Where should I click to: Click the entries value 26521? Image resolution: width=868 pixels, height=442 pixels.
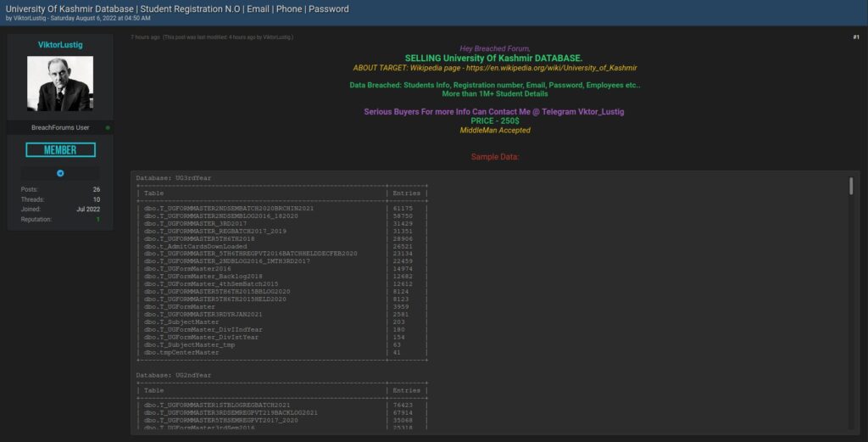click(403, 247)
